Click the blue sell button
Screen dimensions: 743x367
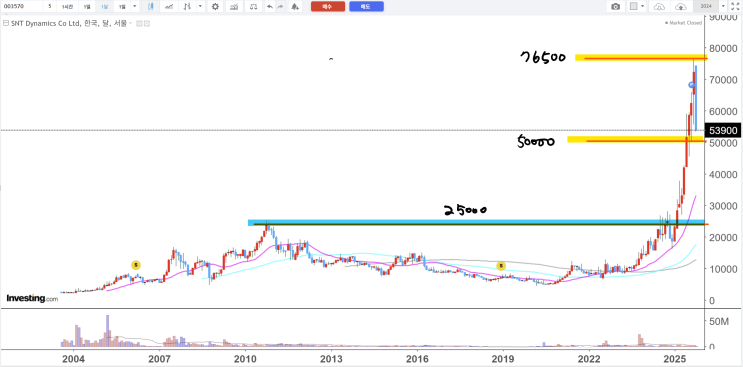366,7
